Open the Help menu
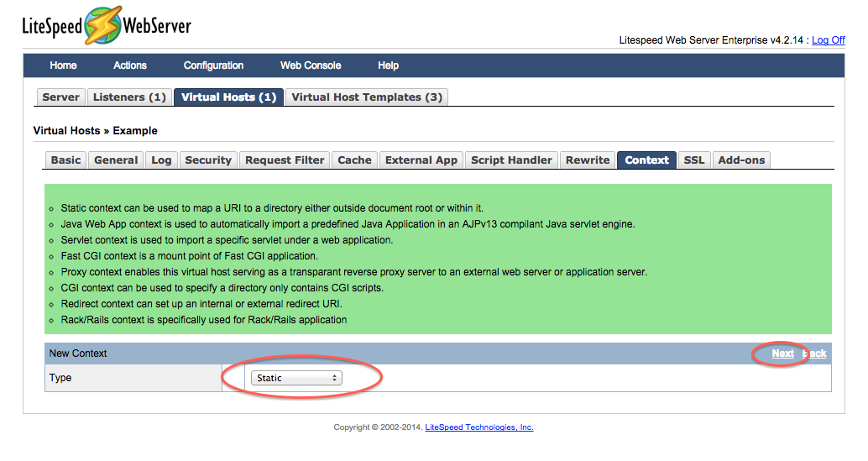868x461 pixels. pyautogui.click(x=388, y=65)
